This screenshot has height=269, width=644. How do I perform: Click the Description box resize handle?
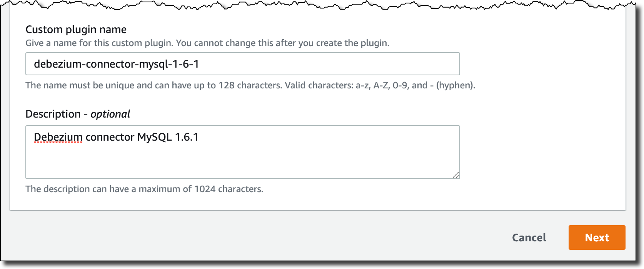pyautogui.click(x=455, y=175)
